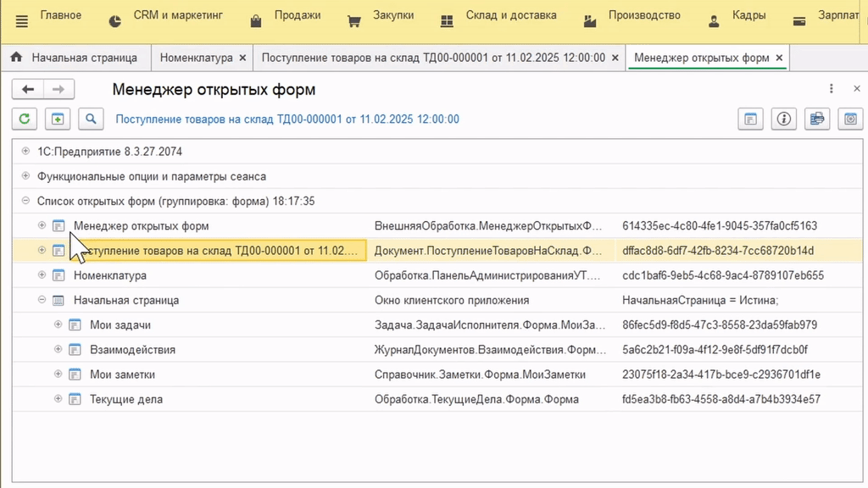Collapse the Список открытых форм group
Screen dimensions: 868x488
coord(25,201)
